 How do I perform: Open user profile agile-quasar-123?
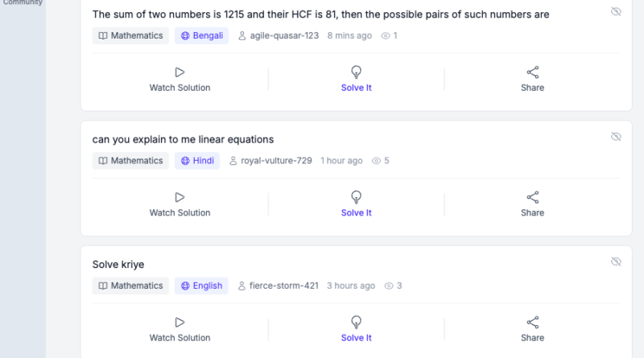click(279, 36)
